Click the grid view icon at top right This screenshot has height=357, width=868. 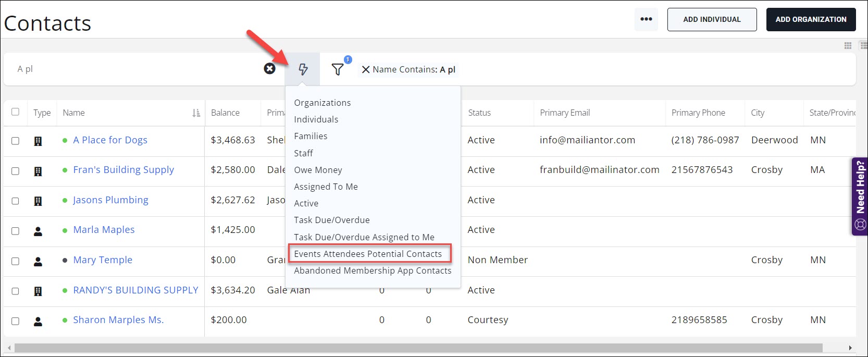(x=848, y=46)
